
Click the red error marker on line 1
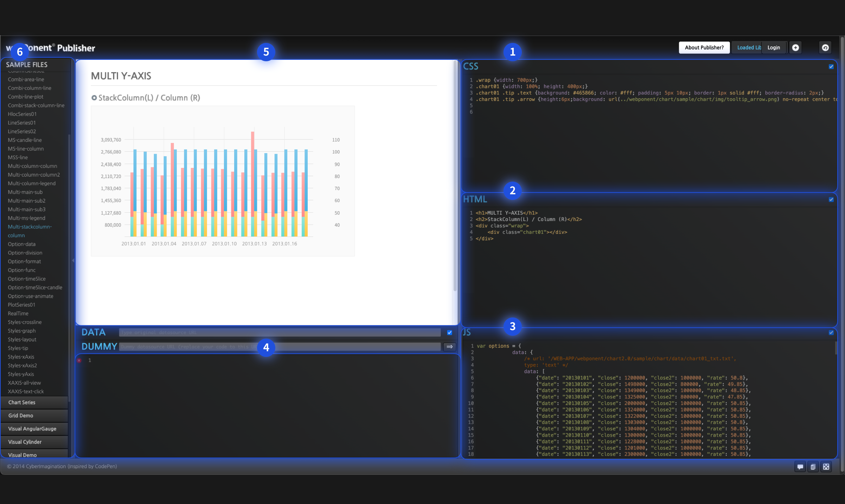click(79, 360)
